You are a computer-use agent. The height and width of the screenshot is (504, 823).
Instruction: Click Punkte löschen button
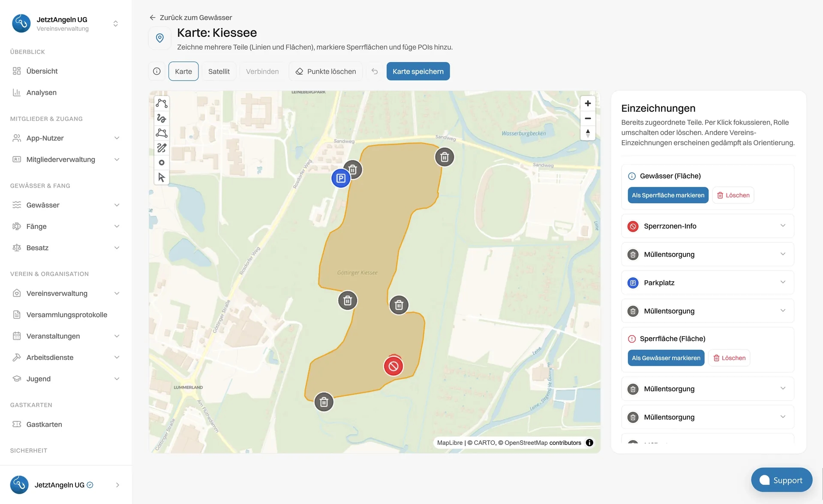click(326, 71)
